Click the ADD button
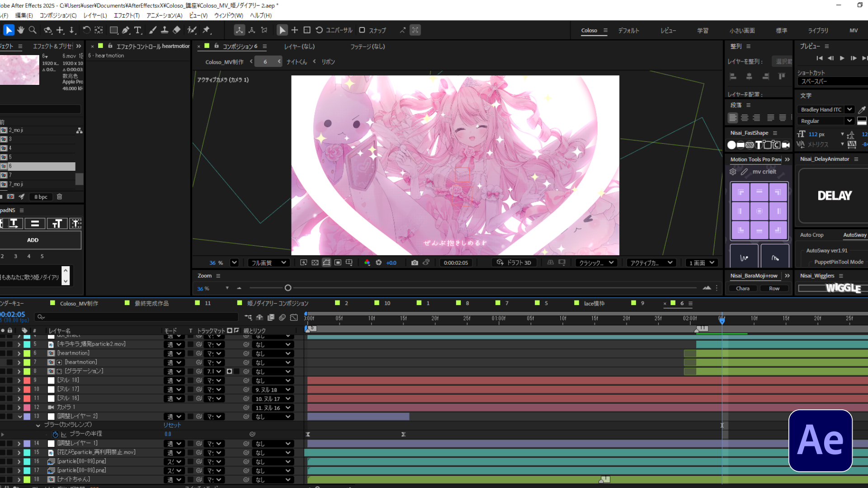The height and width of the screenshot is (488, 868). pyautogui.click(x=33, y=240)
